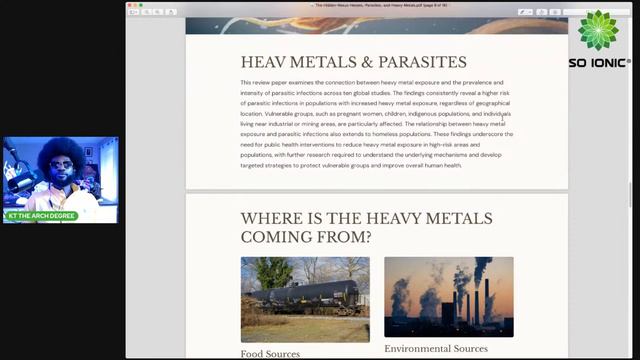Close the Preview window

130,5
